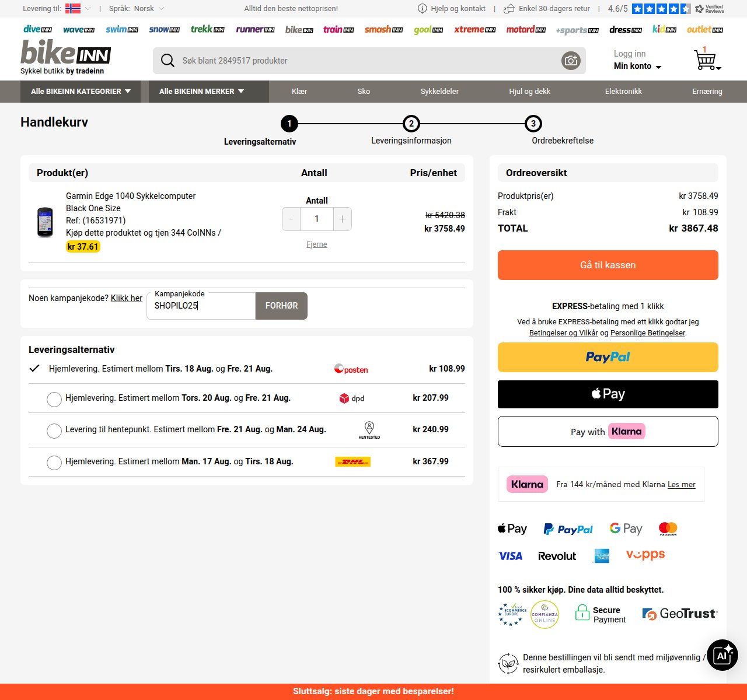Viewport: 747px width, 700px height.
Task: Click the Norwegian flag delivery country
Action: (x=73, y=8)
